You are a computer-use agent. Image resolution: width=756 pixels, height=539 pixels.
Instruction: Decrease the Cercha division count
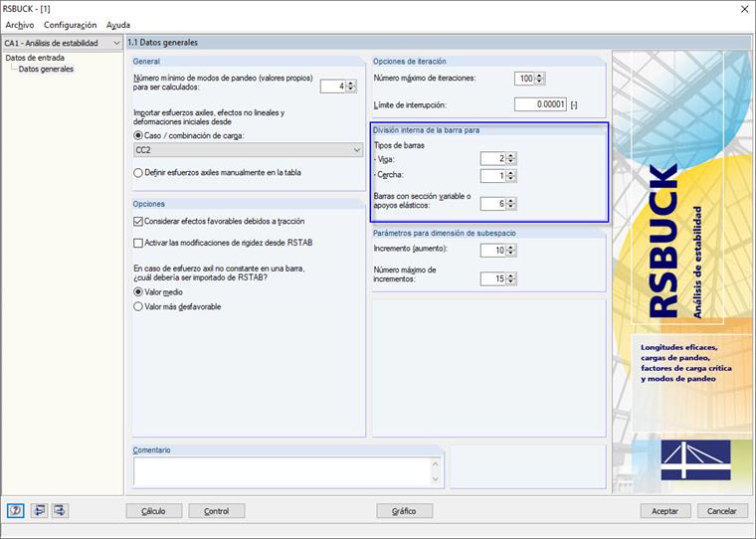click(x=511, y=179)
